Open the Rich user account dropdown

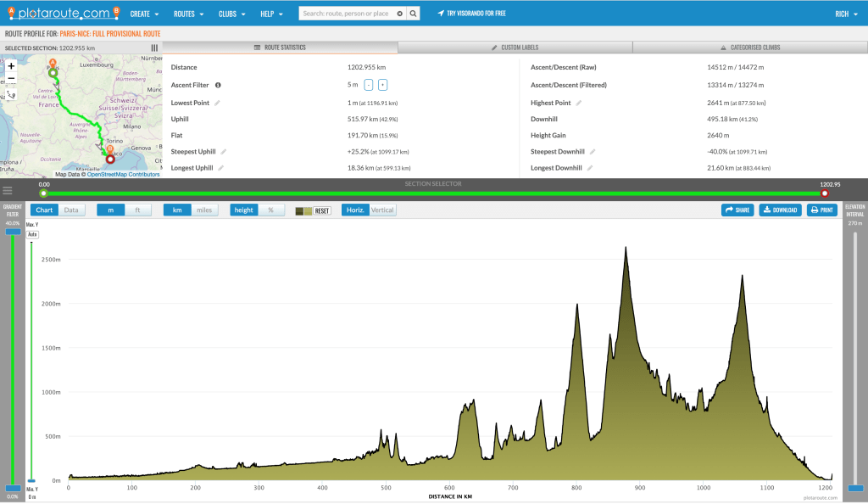tap(845, 14)
